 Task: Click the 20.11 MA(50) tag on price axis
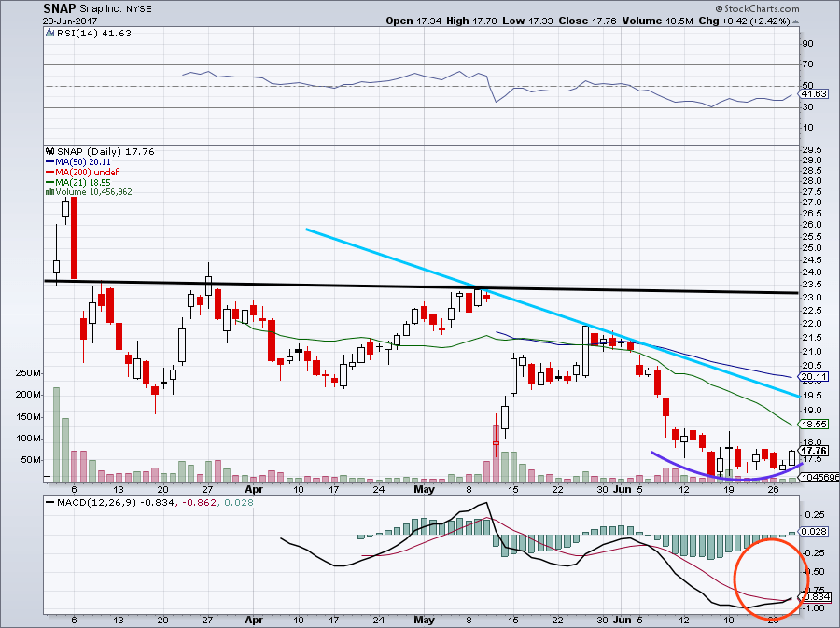tap(815, 377)
